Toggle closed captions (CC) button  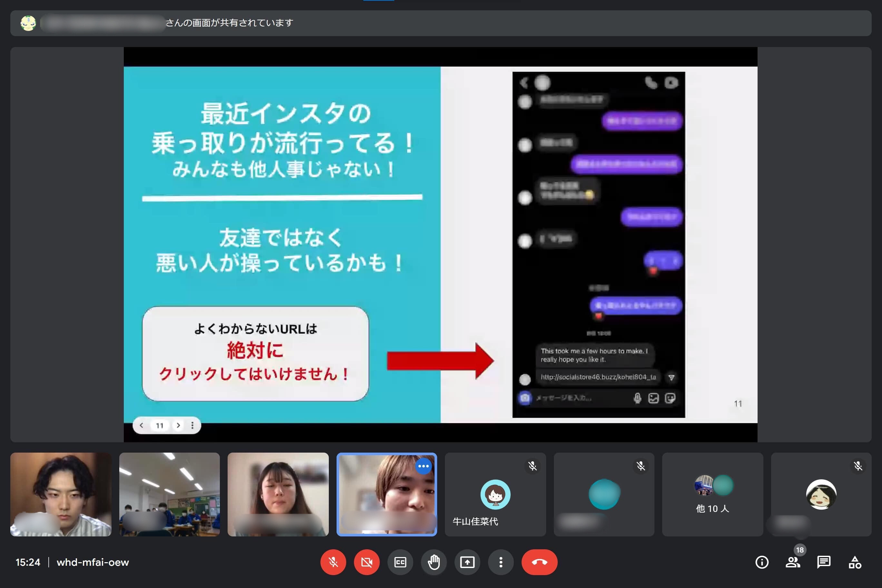400,562
